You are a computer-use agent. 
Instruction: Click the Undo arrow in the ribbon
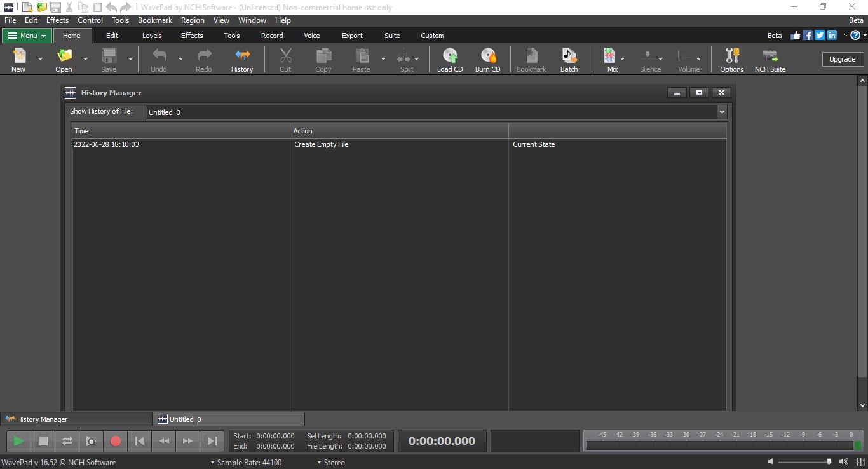point(159,60)
